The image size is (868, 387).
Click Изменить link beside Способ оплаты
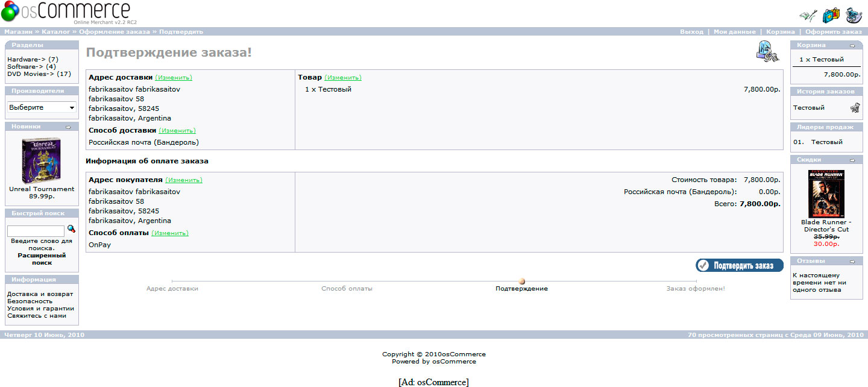(170, 233)
